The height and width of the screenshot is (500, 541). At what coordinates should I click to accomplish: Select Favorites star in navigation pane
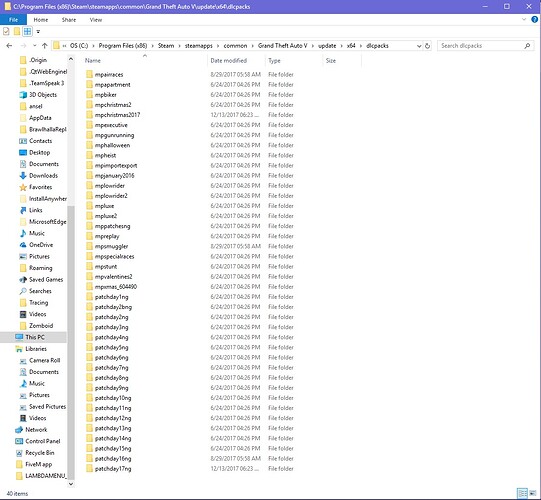[23, 187]
